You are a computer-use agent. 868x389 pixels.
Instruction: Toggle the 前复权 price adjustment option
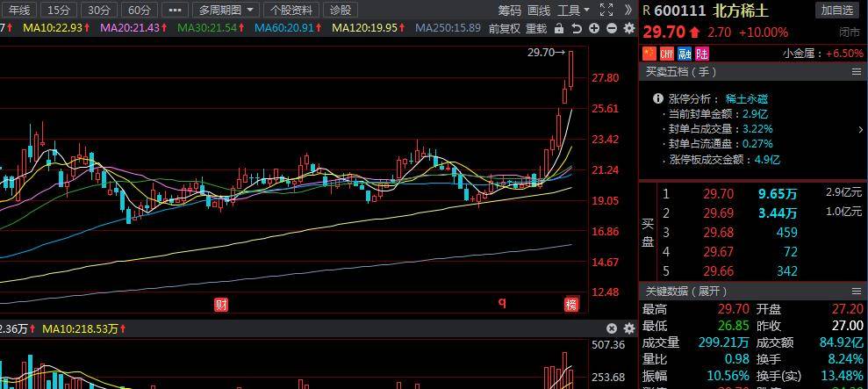point(505,28)
